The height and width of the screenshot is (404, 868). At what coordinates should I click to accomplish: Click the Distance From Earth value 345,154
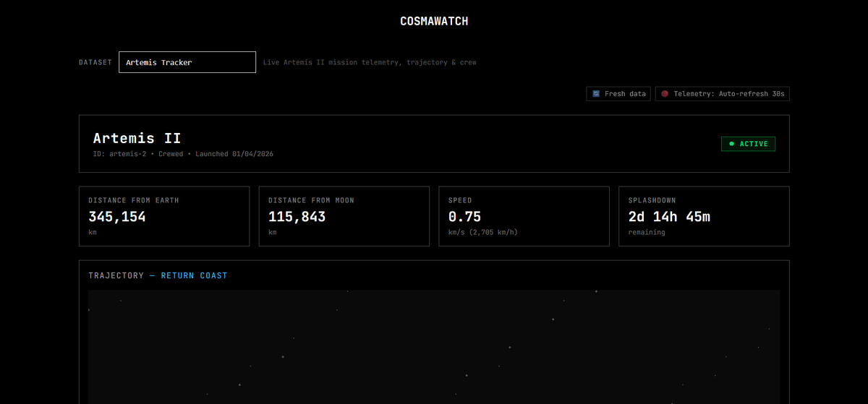[117, 216]
